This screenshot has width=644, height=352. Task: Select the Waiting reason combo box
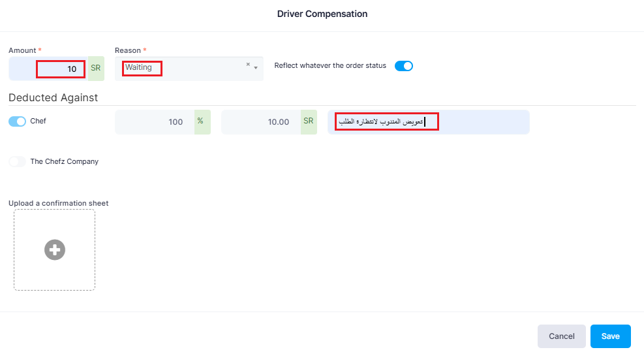coord(189,69)
